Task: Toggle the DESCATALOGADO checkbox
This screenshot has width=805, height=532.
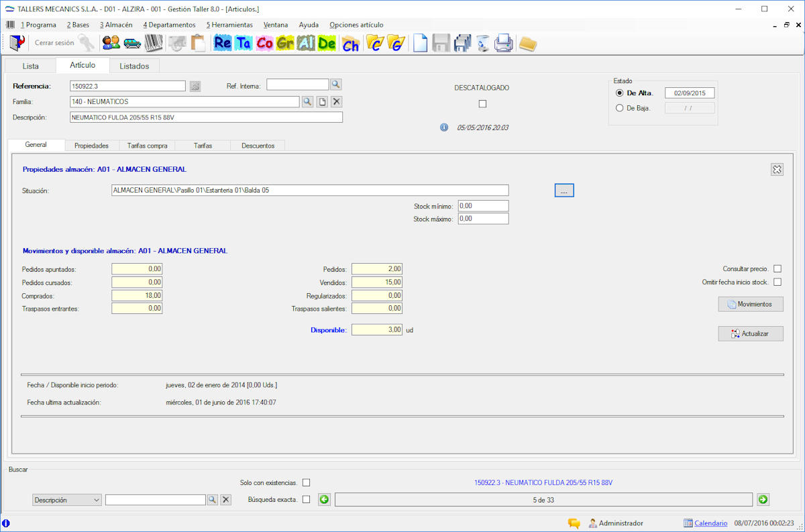Action: pos(482,104)
